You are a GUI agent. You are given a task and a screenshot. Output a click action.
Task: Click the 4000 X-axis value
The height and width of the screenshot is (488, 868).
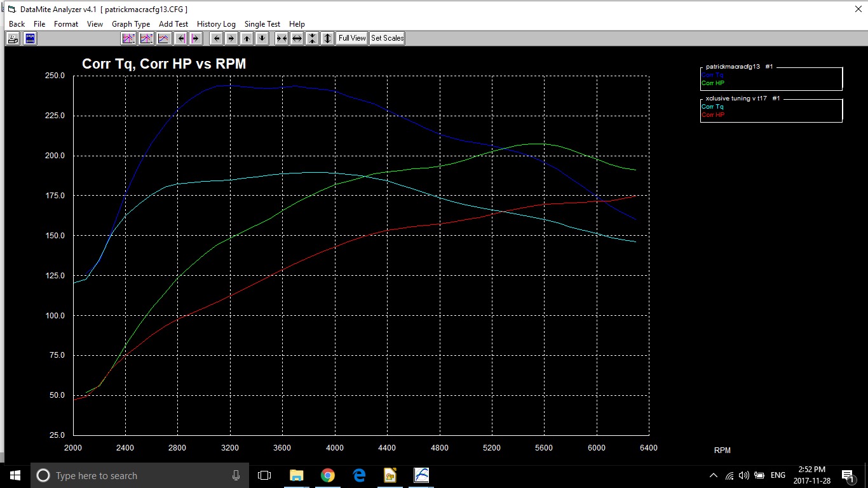tap(334, 448)
